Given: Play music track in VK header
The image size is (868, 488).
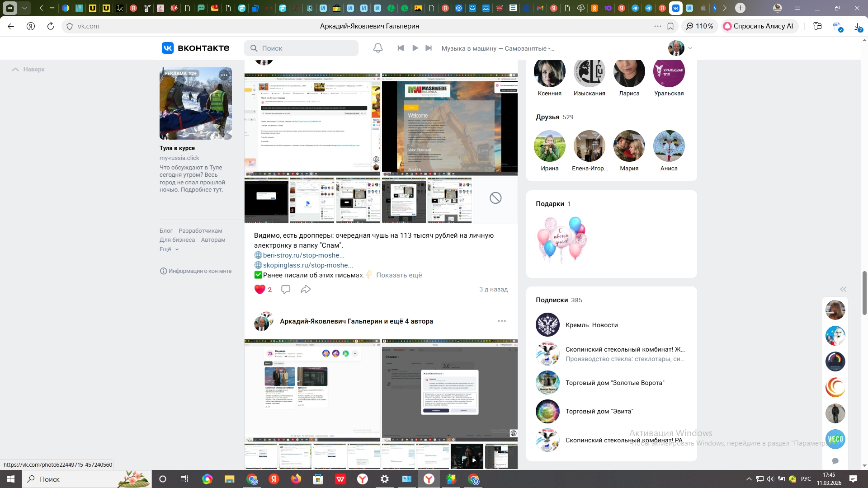Looking at the screenshot, I should click(x=415, y=48).
